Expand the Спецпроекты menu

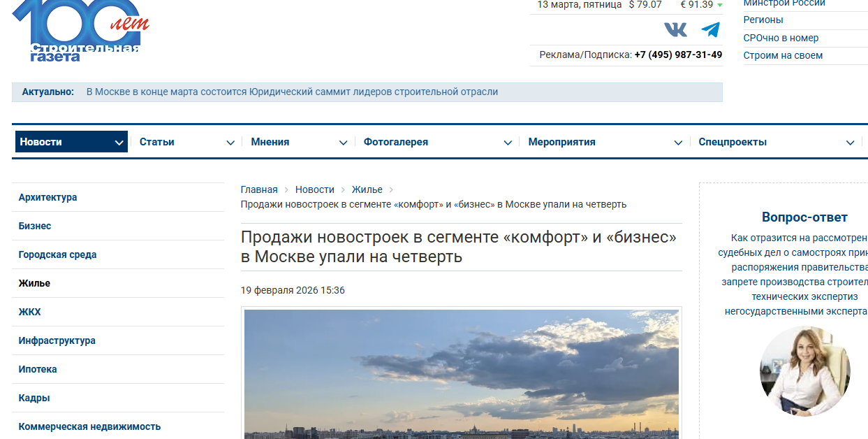[x=850, y=142]
